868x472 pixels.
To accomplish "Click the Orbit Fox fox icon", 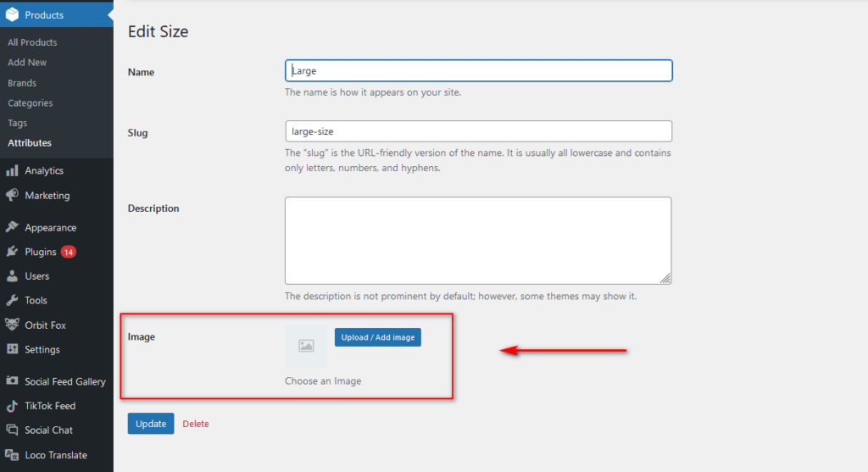I will click(12, 325).
